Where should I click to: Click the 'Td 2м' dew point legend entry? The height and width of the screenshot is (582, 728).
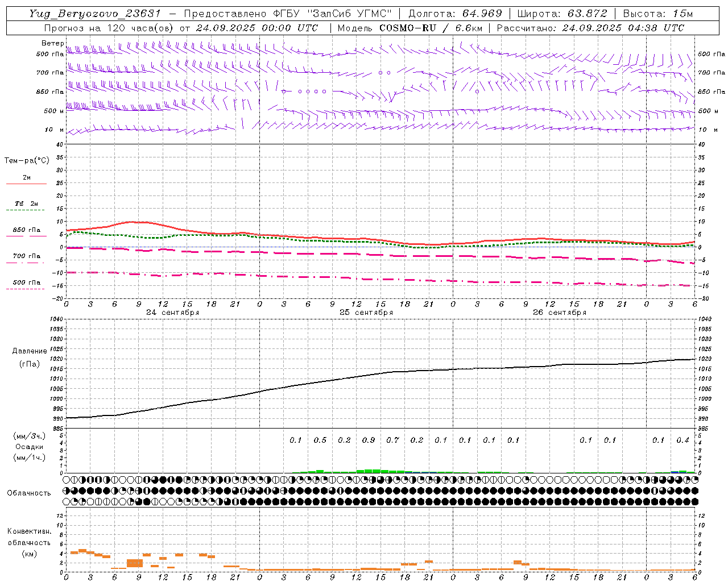click(27, 203)
